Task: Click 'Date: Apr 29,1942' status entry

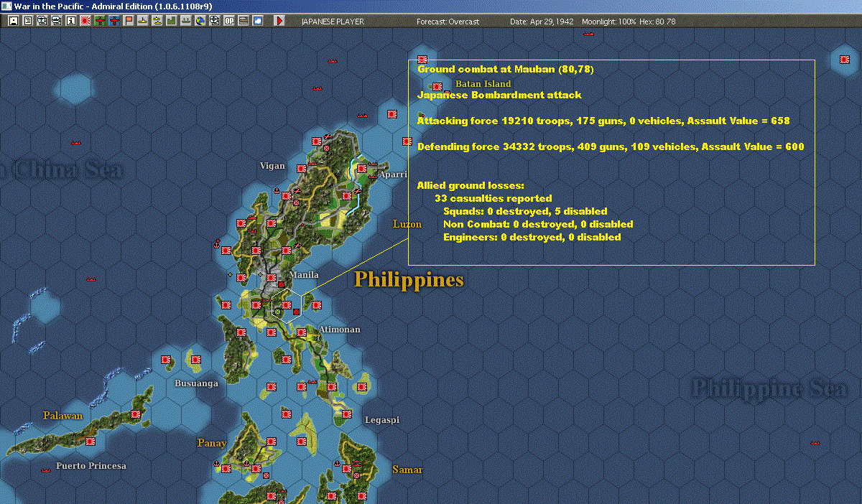Action: pos(542,22)
